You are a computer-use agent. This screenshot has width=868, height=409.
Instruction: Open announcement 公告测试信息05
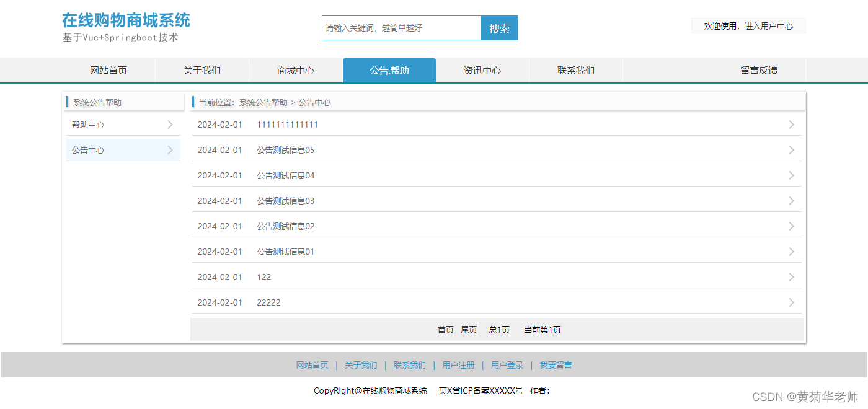pyautogui.click(x=286, y=150)
